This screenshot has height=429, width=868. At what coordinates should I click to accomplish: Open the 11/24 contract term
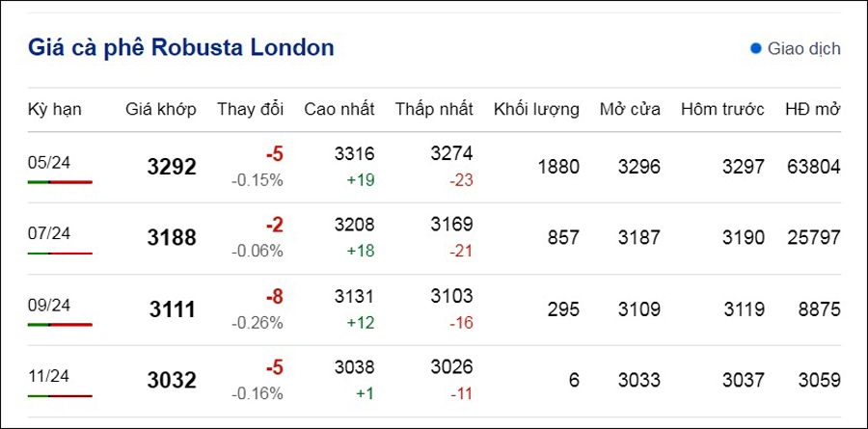[x=49, y=376]
